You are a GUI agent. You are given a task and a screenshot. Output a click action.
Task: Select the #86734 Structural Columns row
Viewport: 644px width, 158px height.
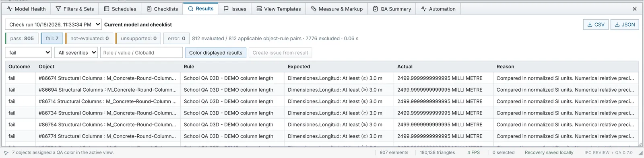pyautogui.click(x=322, y=113)
